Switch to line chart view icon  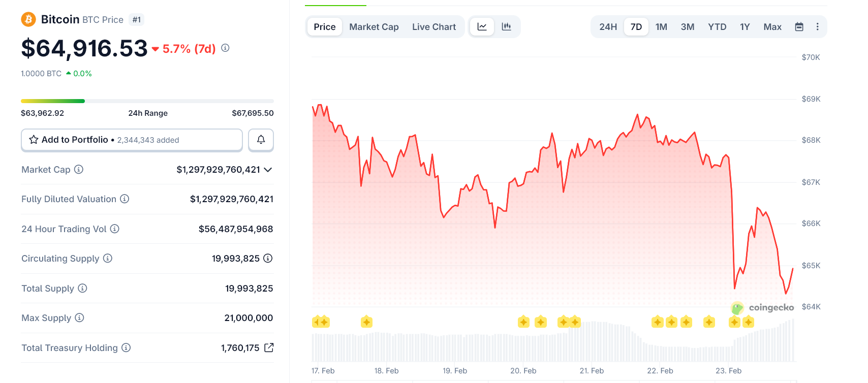(482, 27)
